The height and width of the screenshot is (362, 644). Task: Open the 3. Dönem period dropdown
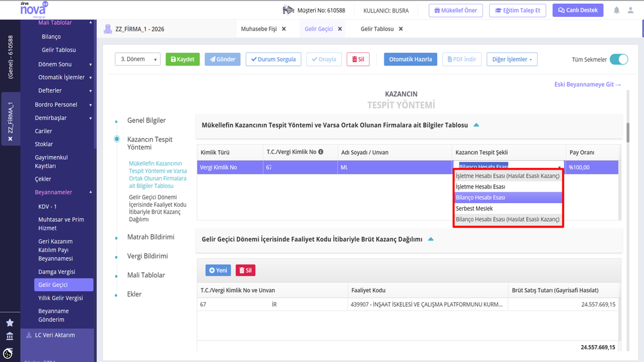[x=138, y=59]
